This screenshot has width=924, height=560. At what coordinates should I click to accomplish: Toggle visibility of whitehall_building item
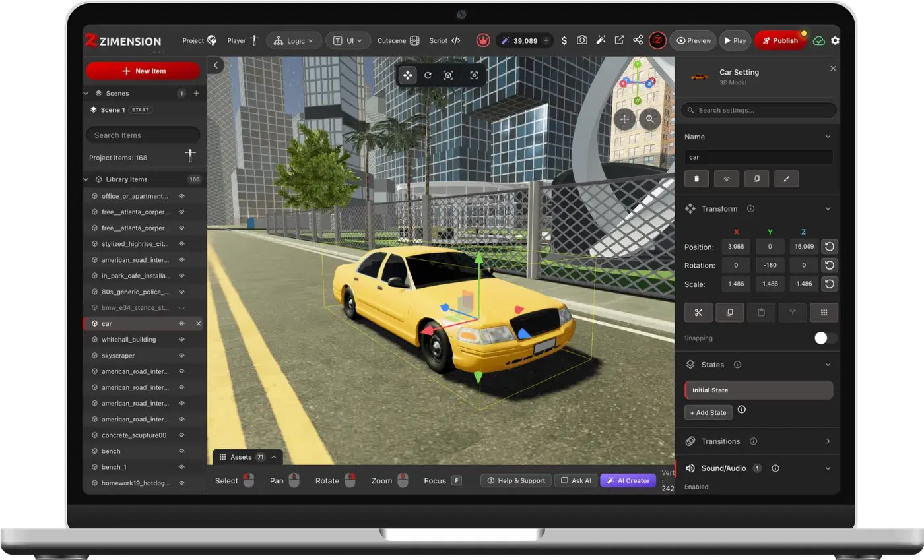coord(181,340)
